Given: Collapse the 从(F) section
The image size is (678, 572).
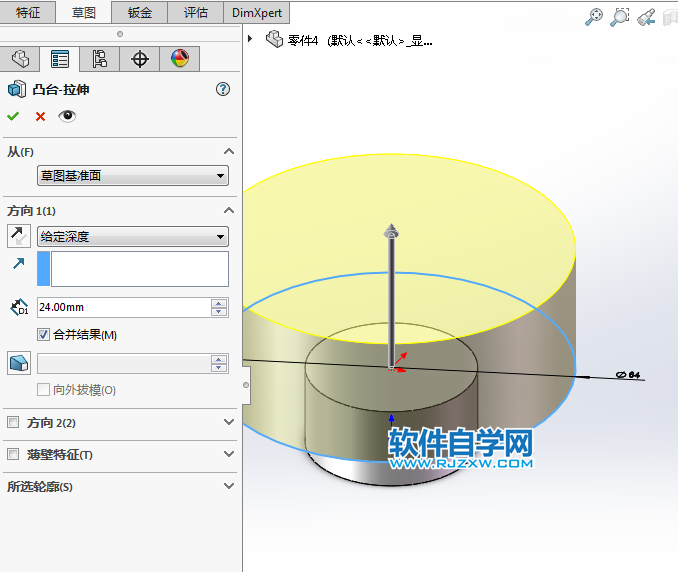Looking at the screenshot, I should (229, 151).
